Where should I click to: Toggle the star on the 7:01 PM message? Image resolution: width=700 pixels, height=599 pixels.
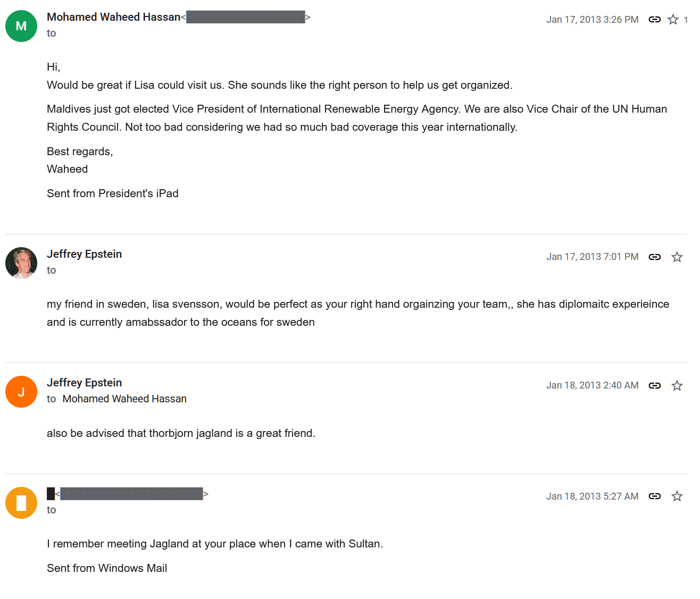coord(677,257)
